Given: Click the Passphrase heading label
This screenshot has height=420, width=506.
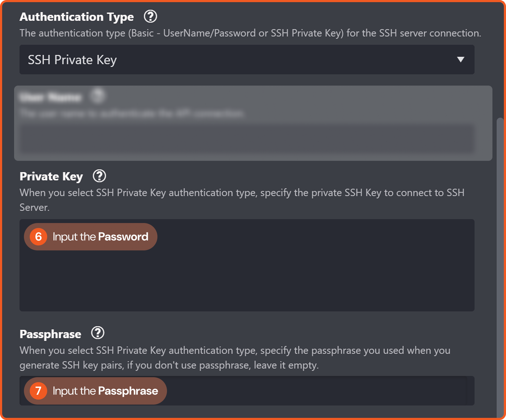Looking at the screenshot, I should coord(50,334).
